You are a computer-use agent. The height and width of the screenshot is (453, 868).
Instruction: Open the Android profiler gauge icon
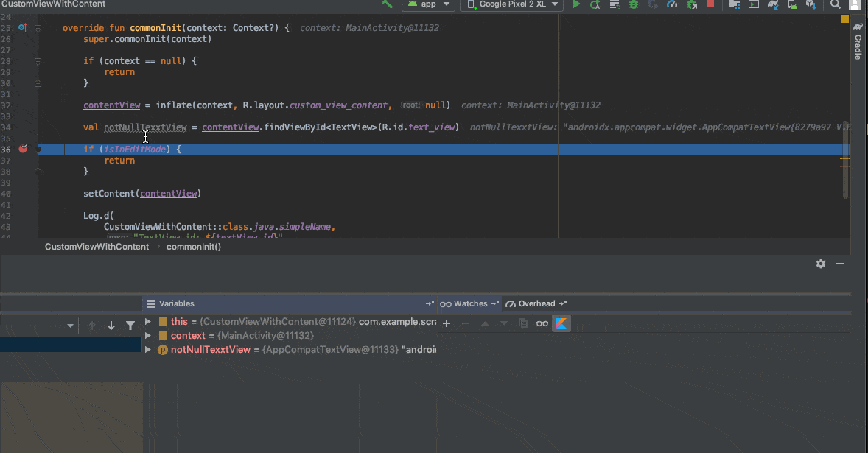pyautogui.click(x=671, y=4)
